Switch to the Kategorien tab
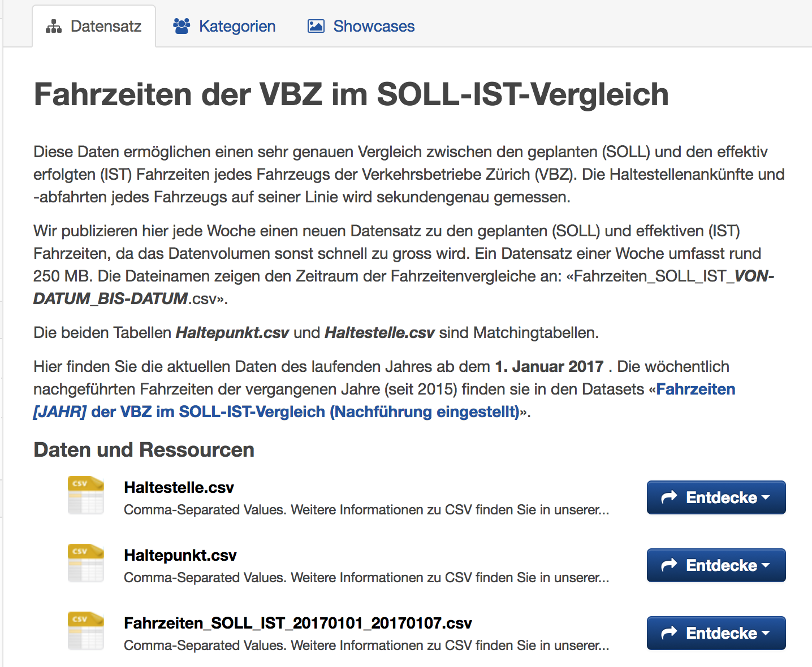This screenshot has height=667, width=812. point(224,27)
